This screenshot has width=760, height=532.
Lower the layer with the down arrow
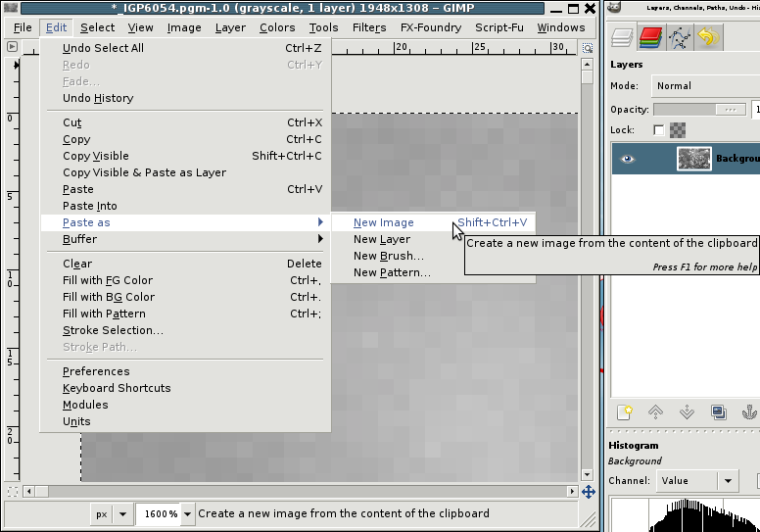click(x=687, y=411)
